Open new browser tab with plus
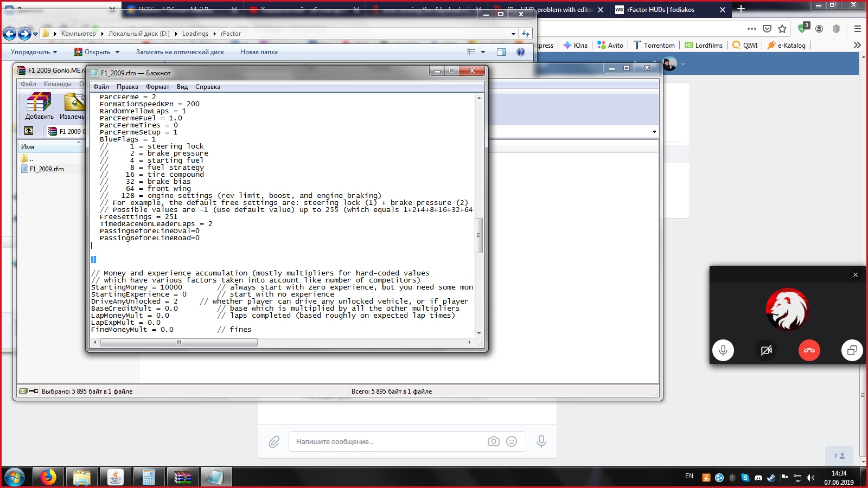This screenshot has height=488, width=868. (x=741, y=9)
